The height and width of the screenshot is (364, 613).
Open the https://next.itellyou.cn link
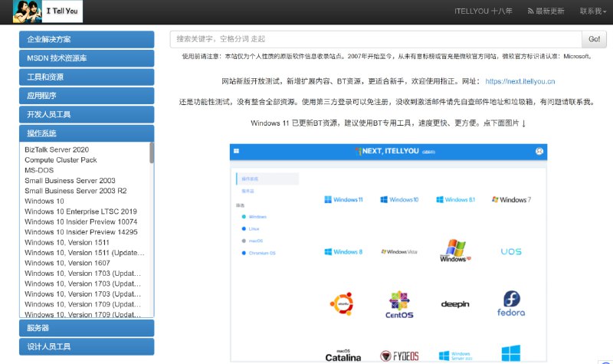[520, 81]
